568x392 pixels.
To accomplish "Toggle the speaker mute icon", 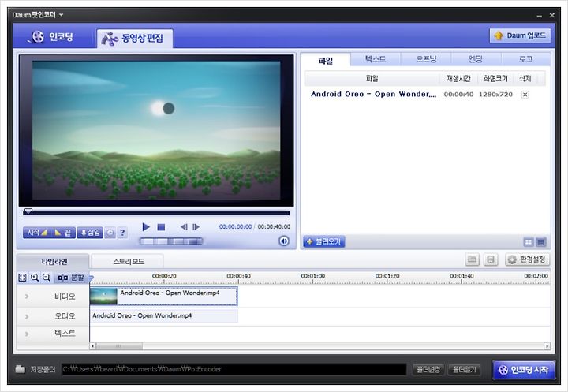I will click(x=284, y=241).
